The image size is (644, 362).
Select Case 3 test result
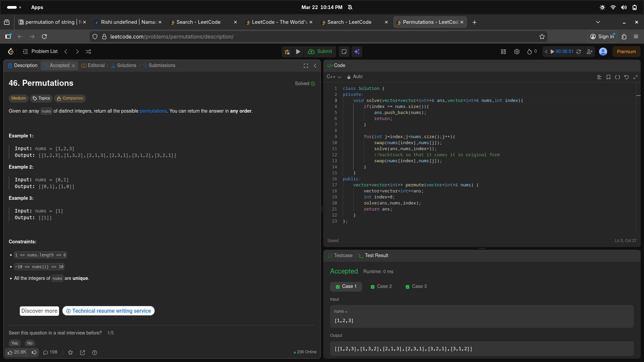tap(416, 287)
